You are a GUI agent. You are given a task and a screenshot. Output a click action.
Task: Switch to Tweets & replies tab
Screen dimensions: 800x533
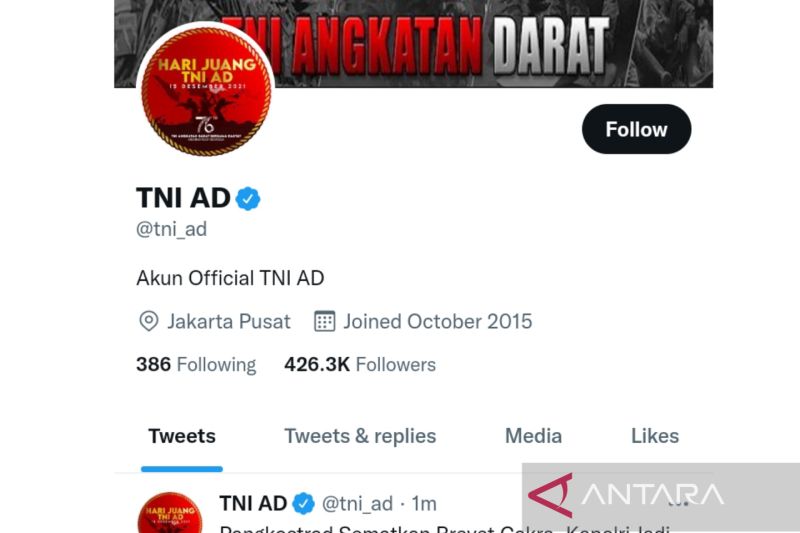point(360,436)
